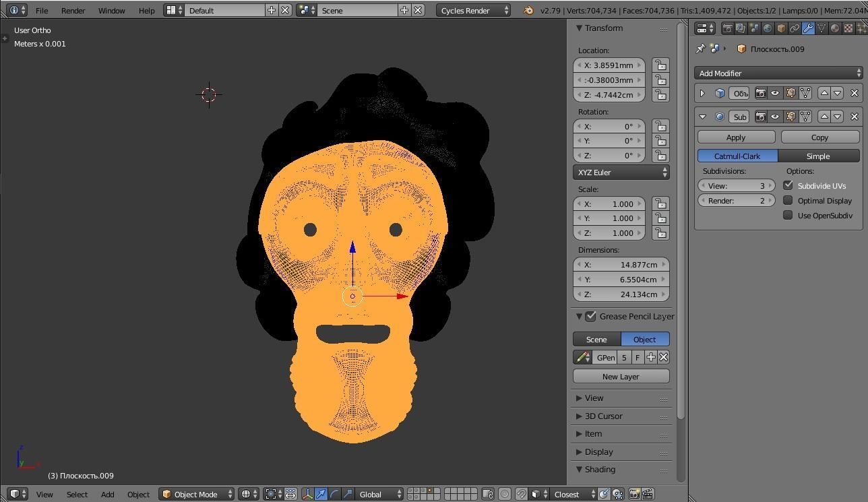Toggle lock camera and layers to scene

point(487,494)
